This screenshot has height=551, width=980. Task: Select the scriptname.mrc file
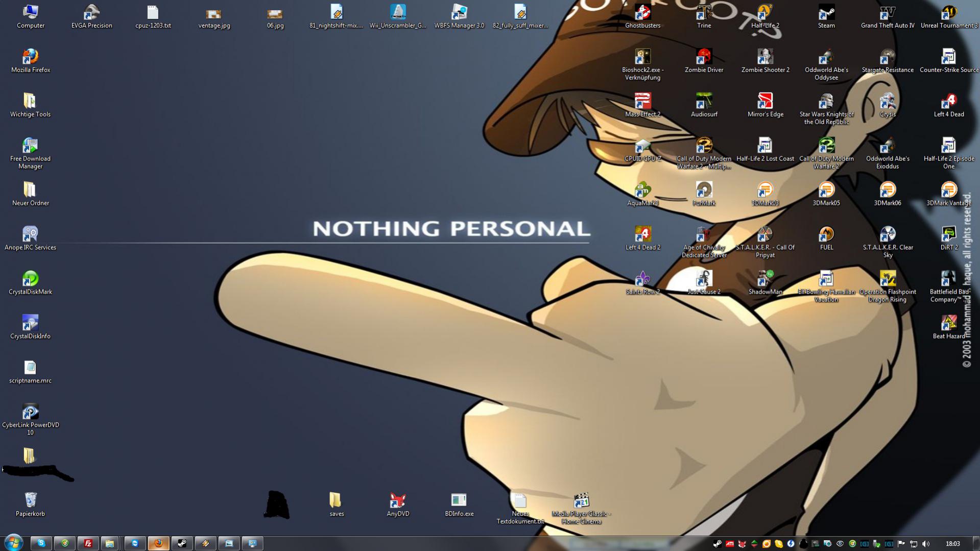(x=30, y=371)
